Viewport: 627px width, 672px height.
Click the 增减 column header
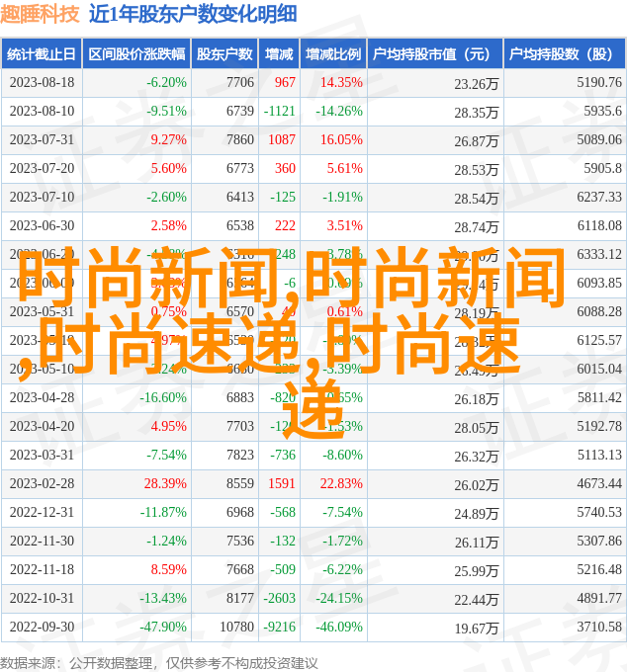click(279, 54)
